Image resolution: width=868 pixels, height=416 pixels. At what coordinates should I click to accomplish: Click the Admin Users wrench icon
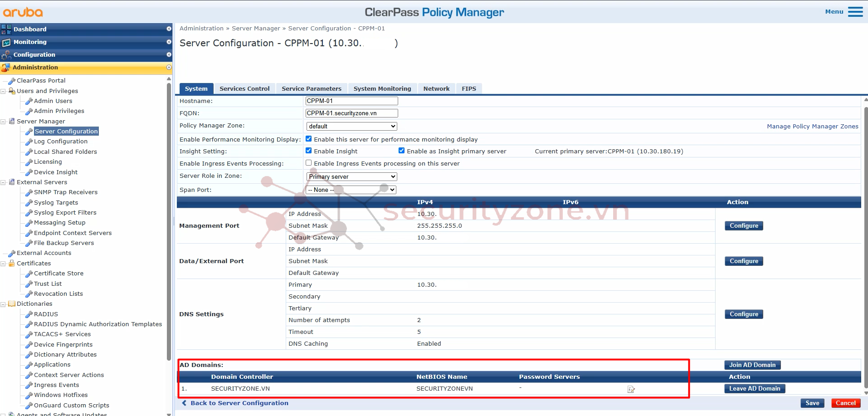[x=29, y=101]
